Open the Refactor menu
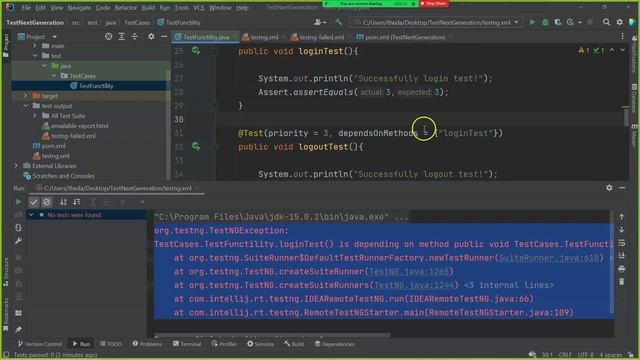This screenshot has width=640, height=360. (126, 8)
